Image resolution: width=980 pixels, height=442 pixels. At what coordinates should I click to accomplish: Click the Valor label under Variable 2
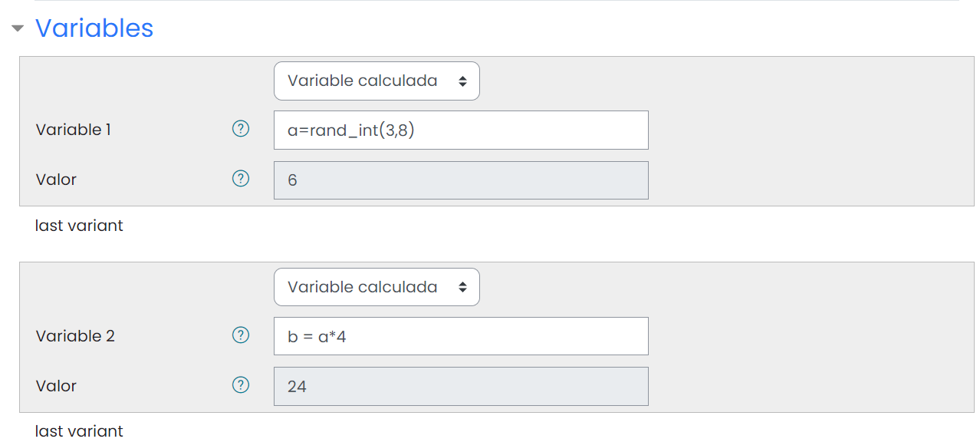(56, 386)
